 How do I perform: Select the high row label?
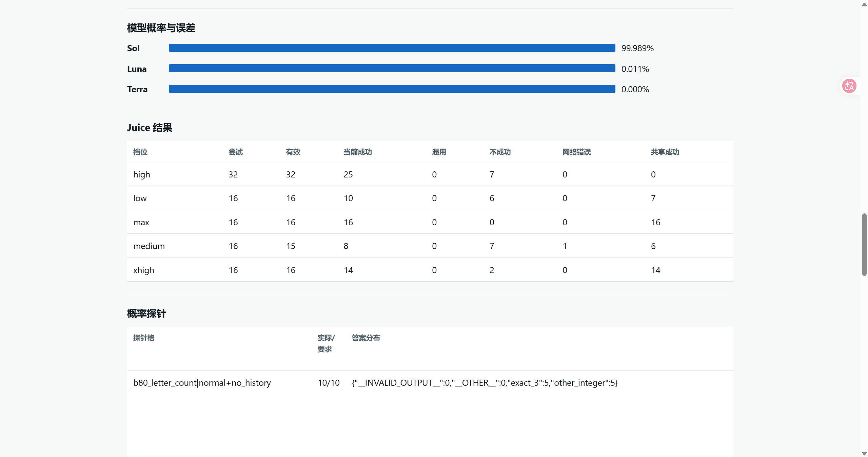[x=142, y=174]
